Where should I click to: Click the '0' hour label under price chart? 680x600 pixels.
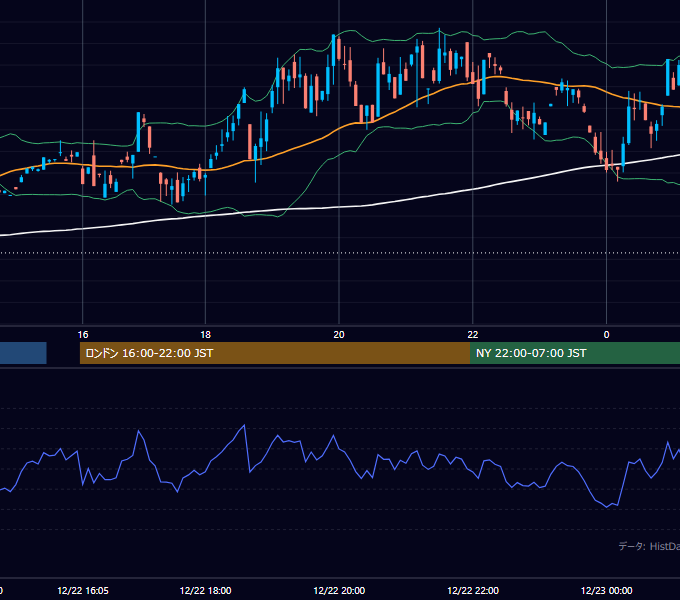tap(606, 335)
